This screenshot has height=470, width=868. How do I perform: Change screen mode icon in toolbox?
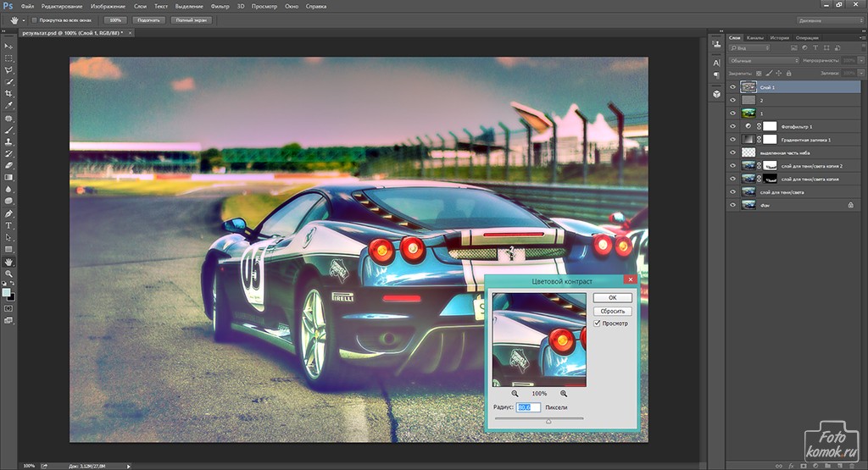tap(8, 320)
